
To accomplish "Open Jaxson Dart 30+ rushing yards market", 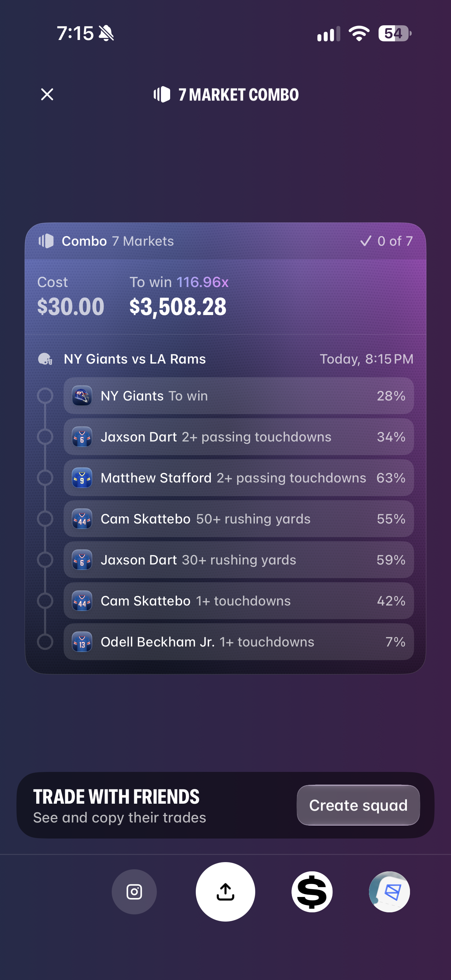I will pos(238,560).
